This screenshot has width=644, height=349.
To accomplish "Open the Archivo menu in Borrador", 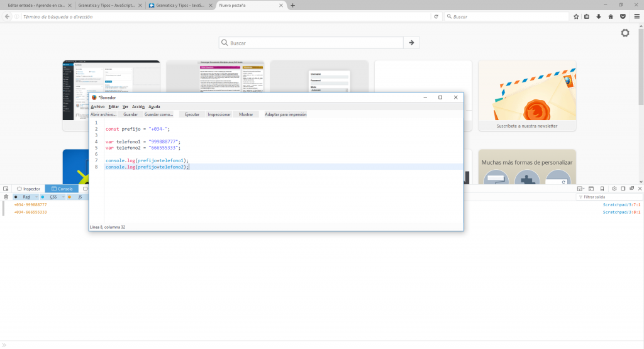I will (97, 107).
